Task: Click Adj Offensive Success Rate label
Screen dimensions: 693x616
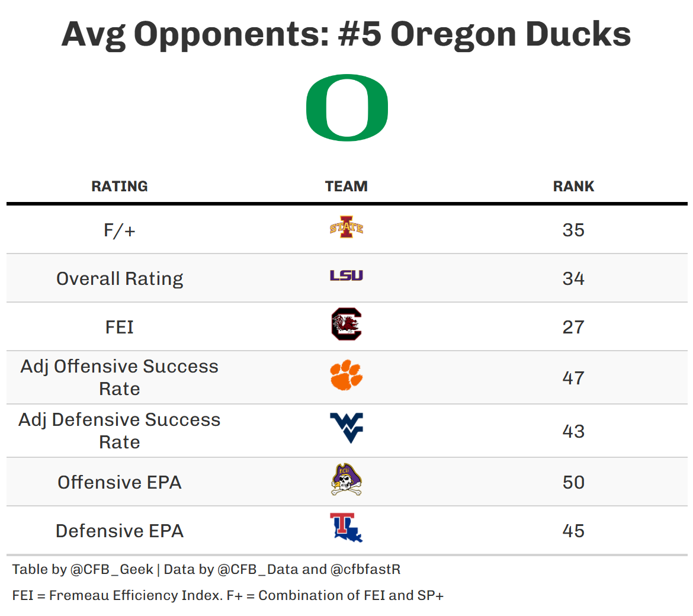Action: click(120, 377)
